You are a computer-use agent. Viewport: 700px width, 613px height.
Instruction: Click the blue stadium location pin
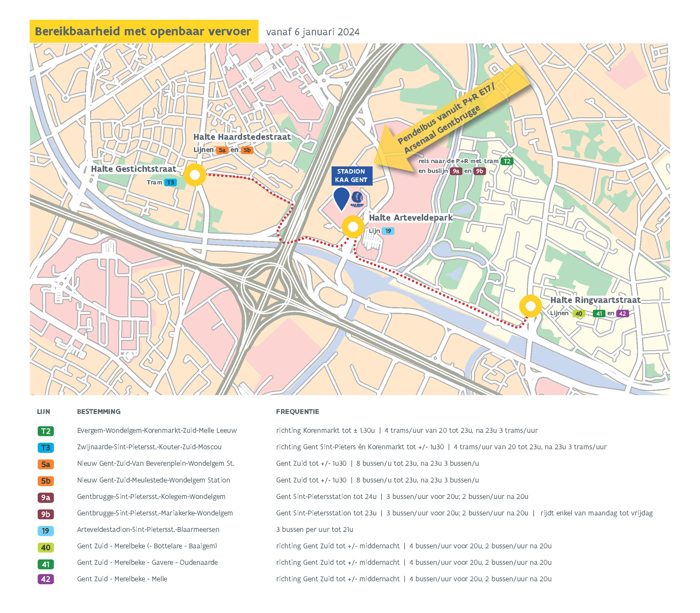point(342,200)
